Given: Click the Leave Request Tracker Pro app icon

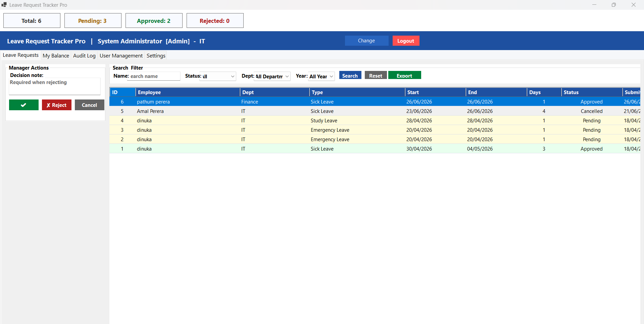Looking at the screenshot, I should (4, 5).
